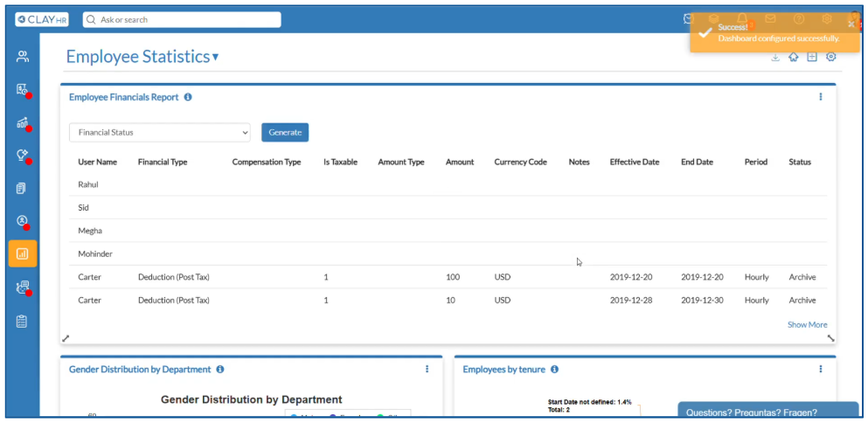
Task: Select the Megha row
Action: point(448,231)
